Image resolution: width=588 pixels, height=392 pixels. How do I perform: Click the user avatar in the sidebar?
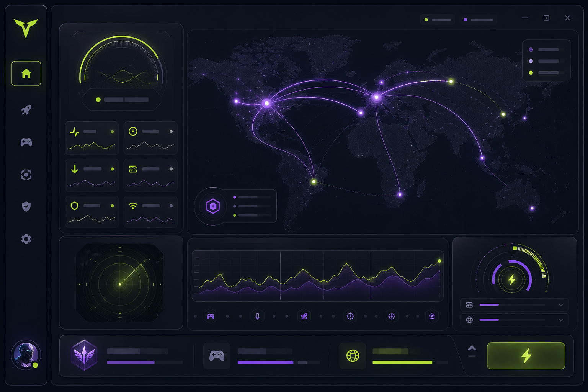26,354
